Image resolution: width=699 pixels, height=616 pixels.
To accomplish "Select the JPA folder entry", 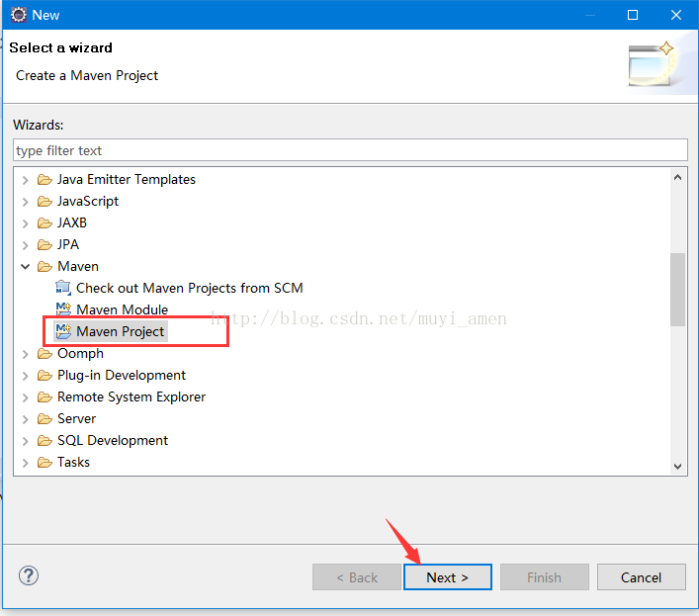I will coord(68,244).
